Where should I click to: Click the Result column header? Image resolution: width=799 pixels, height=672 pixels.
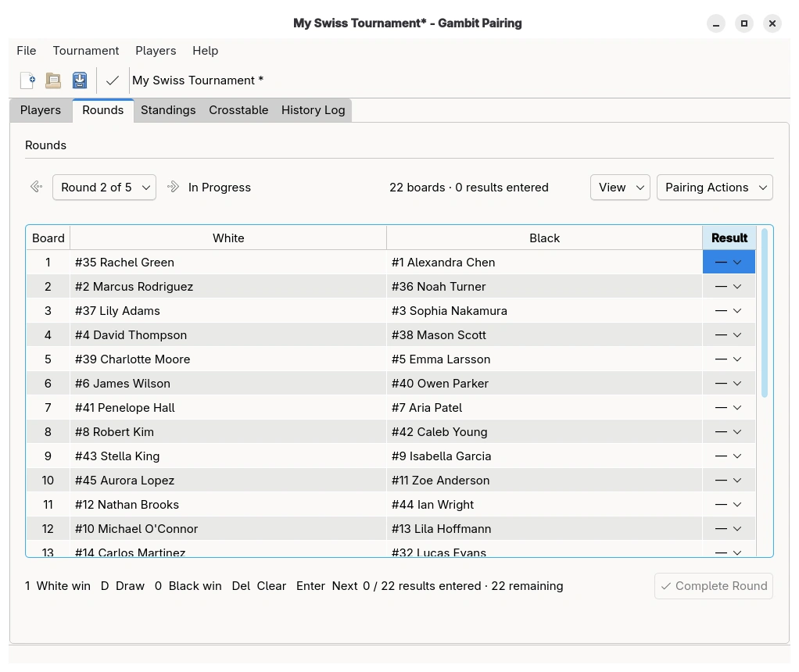729,238
